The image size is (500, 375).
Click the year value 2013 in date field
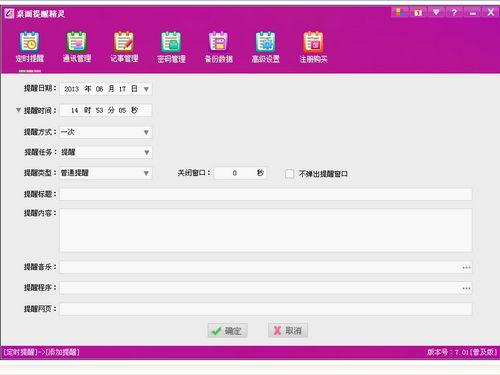pos(71,89)
